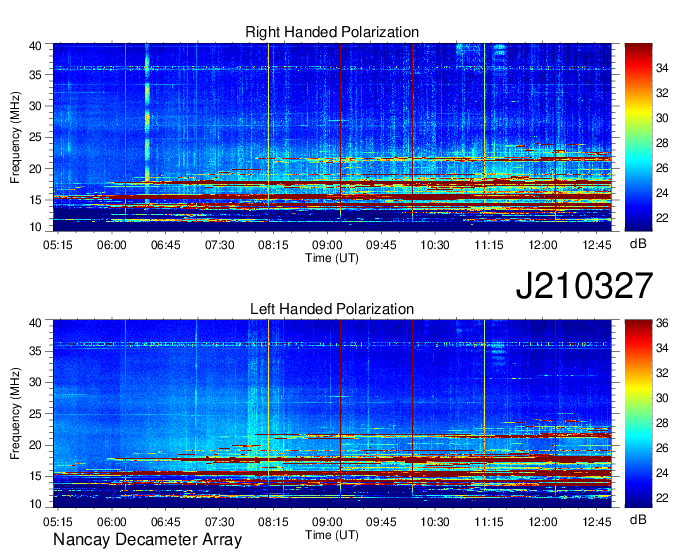
Task: Click the 30 MHz tick on the right-handed plot
Action: click(x=36, y=106)
